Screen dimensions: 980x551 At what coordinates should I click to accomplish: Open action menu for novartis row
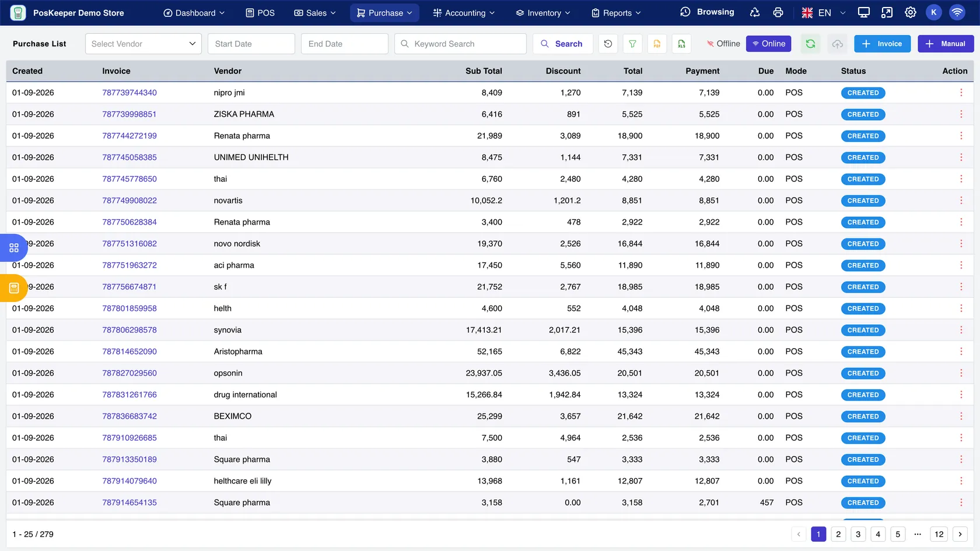[x=961, y=201]
